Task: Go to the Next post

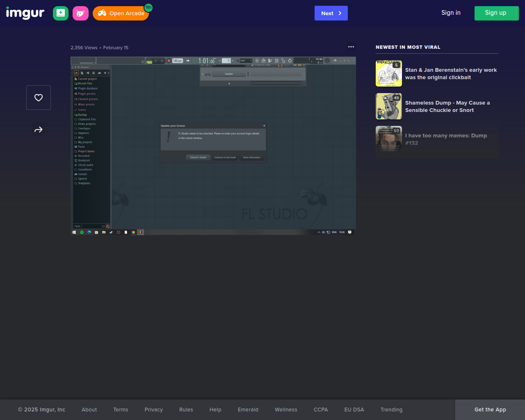Action: pos(331,13)
